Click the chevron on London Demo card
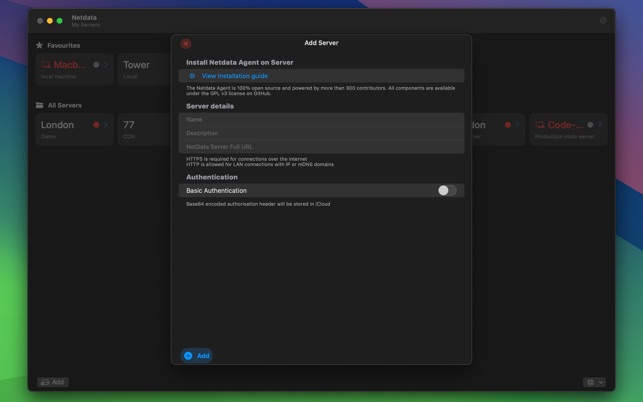The width and height of the screenshot is (643, 402). click(x=106, y=125)
